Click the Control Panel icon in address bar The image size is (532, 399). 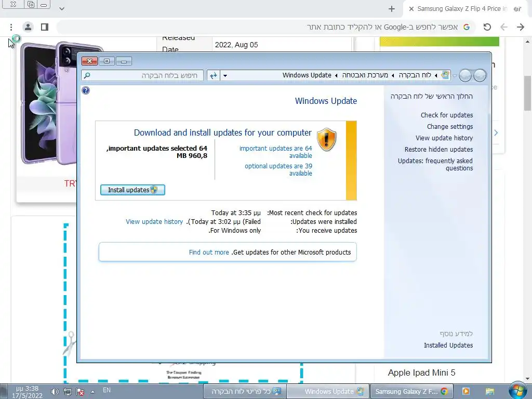[x=445, y=75]
